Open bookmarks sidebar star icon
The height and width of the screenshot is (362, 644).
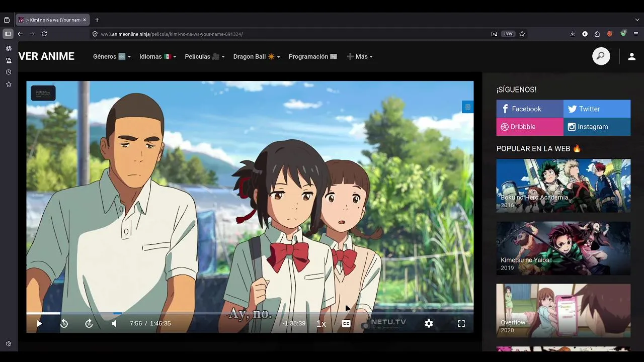9,84
